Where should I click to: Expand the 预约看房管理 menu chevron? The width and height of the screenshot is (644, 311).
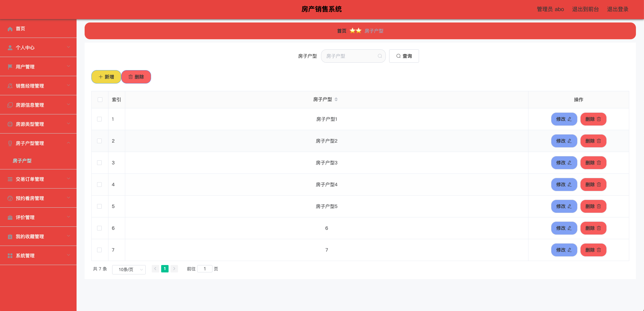(x=68, y=198)
